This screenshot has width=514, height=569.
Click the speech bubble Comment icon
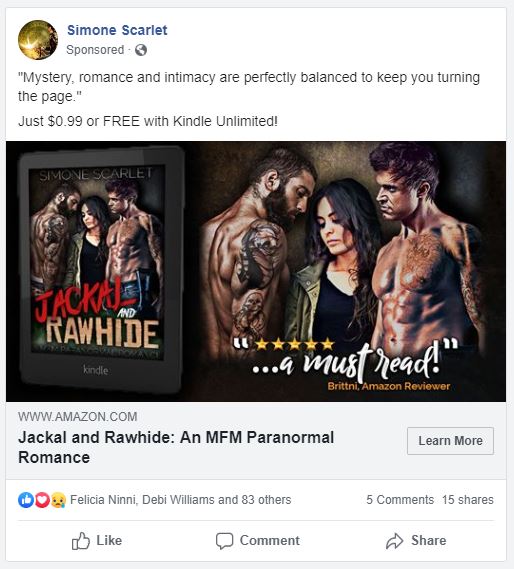[x=224, y=541]
